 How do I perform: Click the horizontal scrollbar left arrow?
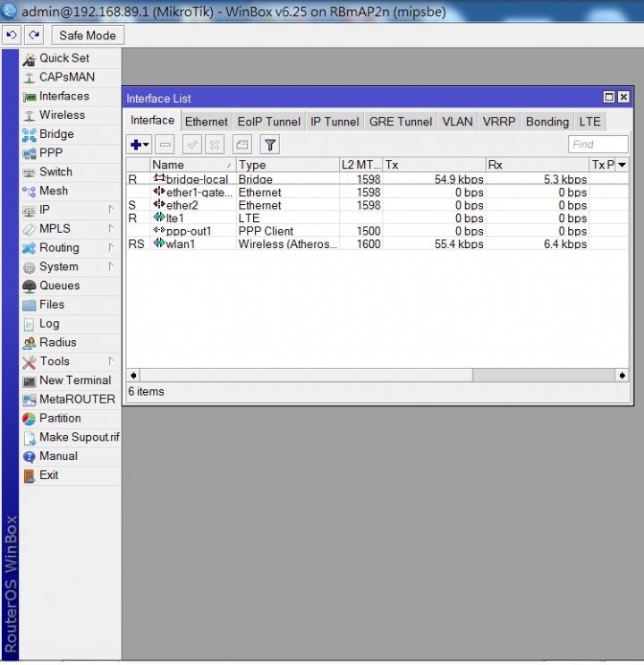point(133,375)
